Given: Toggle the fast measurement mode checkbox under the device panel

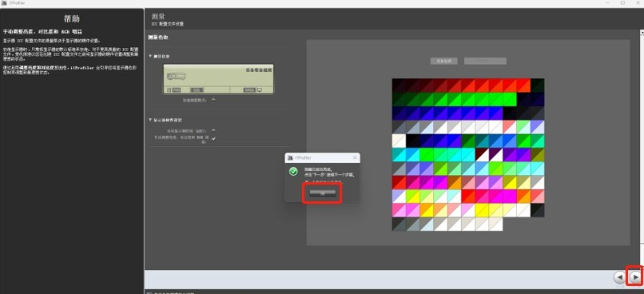Looking at the screenshot, I should pos(213,100).
